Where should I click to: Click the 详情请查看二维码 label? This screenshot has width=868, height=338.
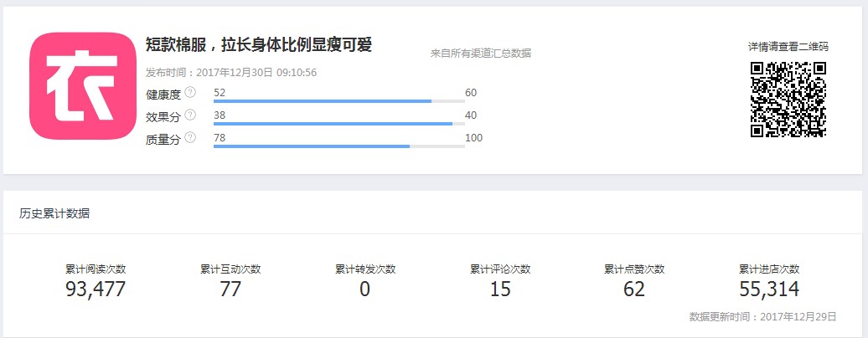click(788, 47)
